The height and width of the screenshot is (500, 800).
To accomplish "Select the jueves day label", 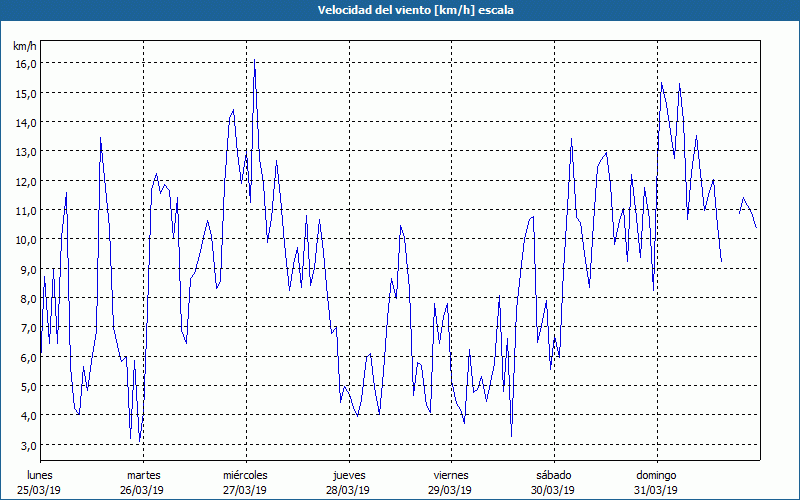I will click(348, 475).
